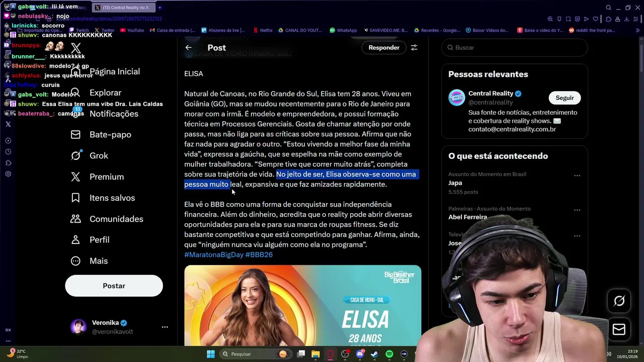Screen dimensions: 644x362
Task: Open Caixa de entrada Gmail bookmark
Action: (x=173, y=30)
